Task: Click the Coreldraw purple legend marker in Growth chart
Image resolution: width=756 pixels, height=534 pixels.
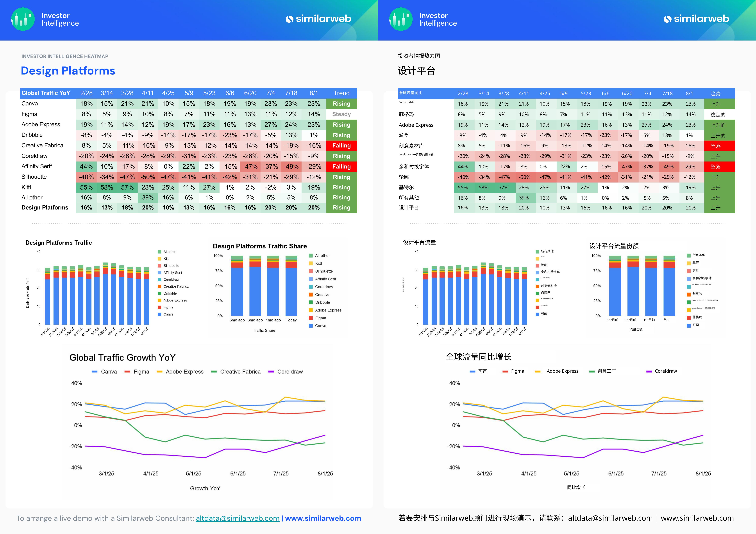Action: [x=271, y=372]
